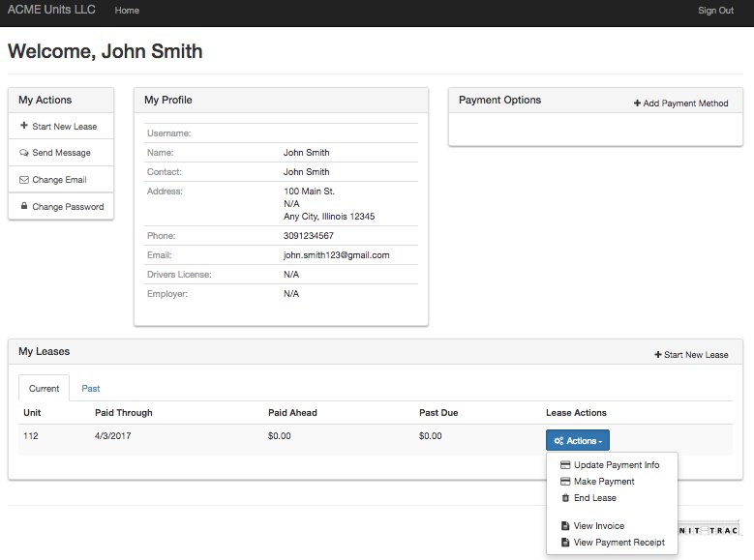Click the Lease Actions column header
Viewport: 754px width, 560px height.
coord(576,412)
